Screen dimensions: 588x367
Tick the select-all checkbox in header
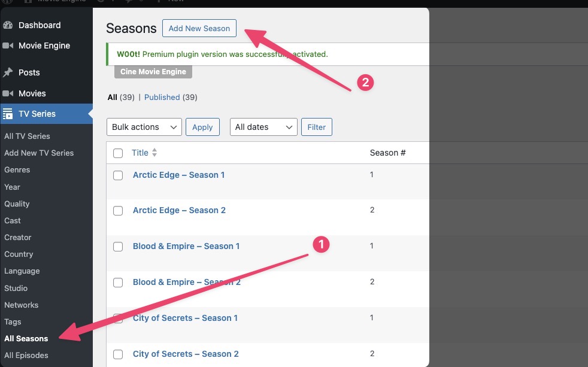pos(118,153)
